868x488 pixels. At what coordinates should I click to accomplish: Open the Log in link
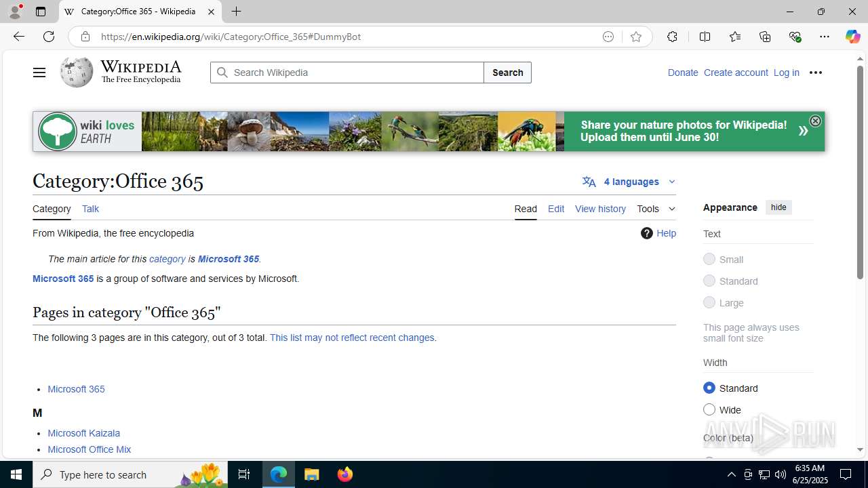787,73
